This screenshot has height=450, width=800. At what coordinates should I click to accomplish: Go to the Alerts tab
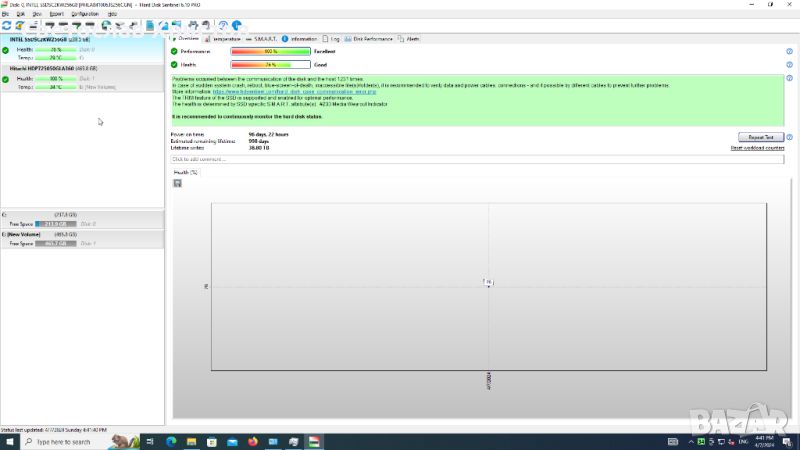tap(410, 38)
